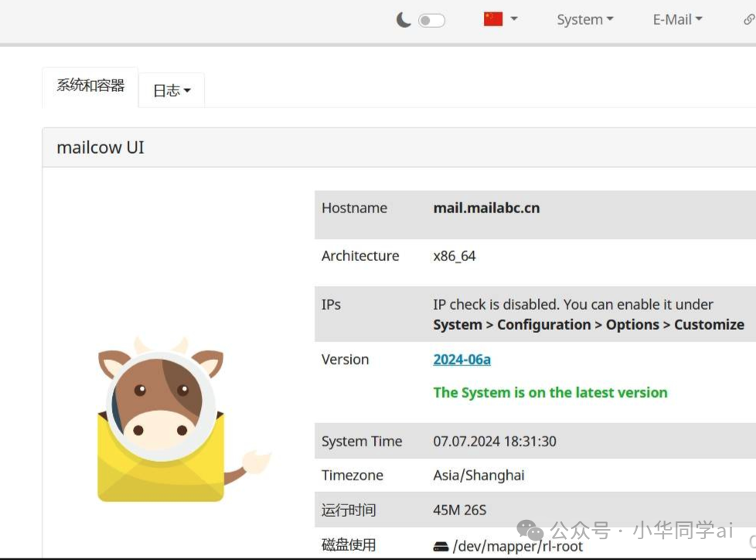This screenshot has height=560, width=756.
Task: Click the mailcow UI panel header
Action: (399, 148)
